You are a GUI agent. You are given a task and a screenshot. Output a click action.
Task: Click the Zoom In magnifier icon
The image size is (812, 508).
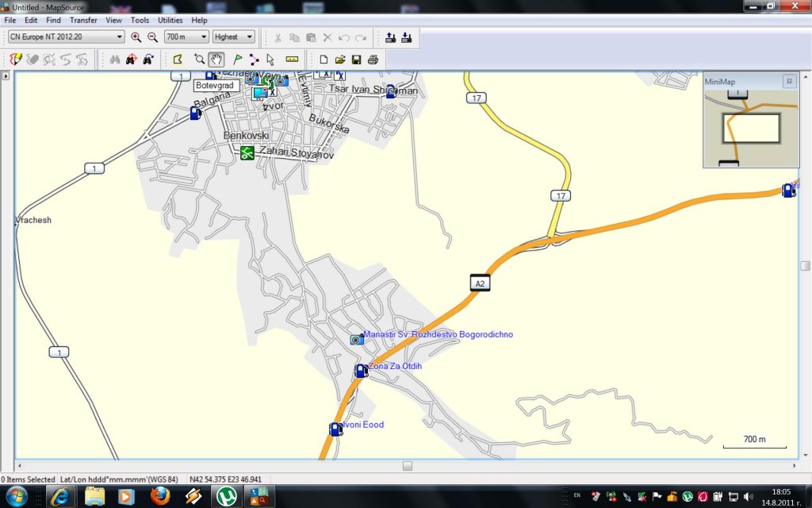(x=136, y=37)
